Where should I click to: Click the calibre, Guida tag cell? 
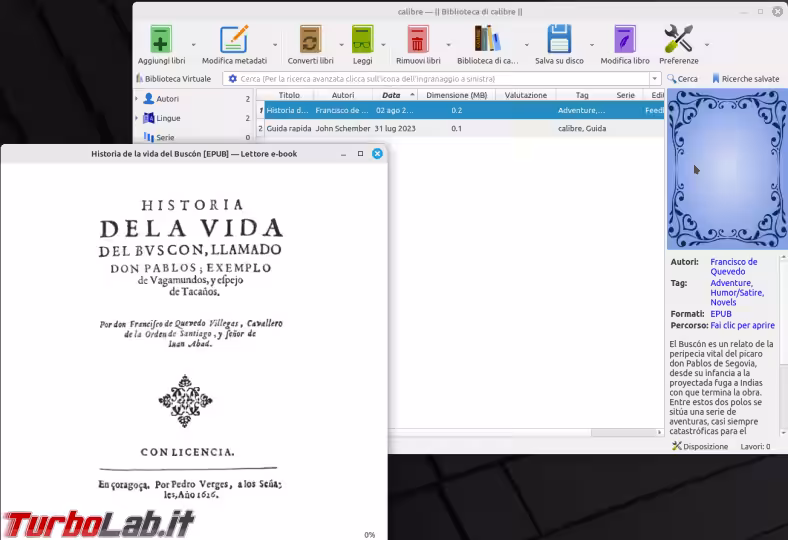pyautogui.click(x=582, y=129)
